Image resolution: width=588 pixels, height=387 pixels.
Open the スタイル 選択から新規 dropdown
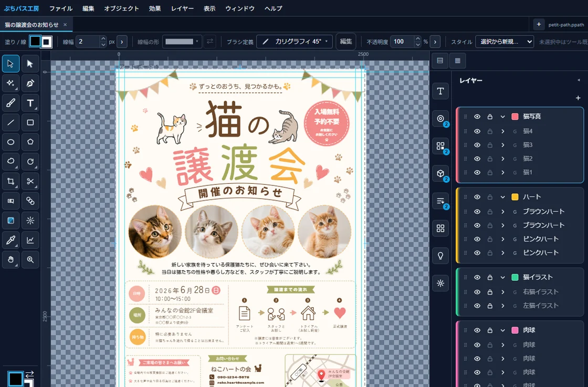(x=505, y=41)
